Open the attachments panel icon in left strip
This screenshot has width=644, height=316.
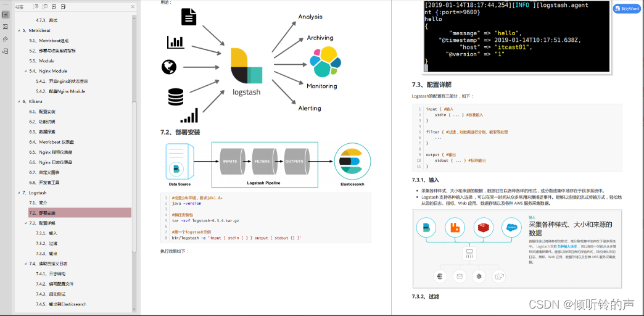click(6, 51)
